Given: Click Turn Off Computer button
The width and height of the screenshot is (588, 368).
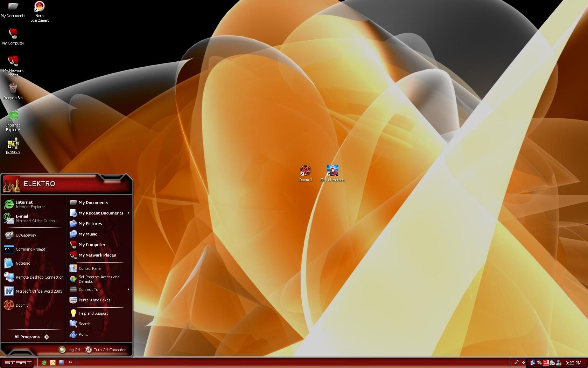Looking at the screenshot, I should (x=106, y=349).
